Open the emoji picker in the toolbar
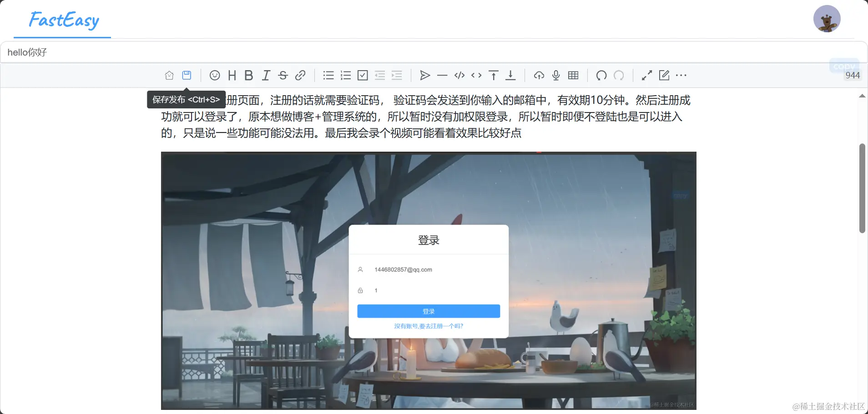Image resolution: width=868 pixels, height=414 pixels. [215, 75]
